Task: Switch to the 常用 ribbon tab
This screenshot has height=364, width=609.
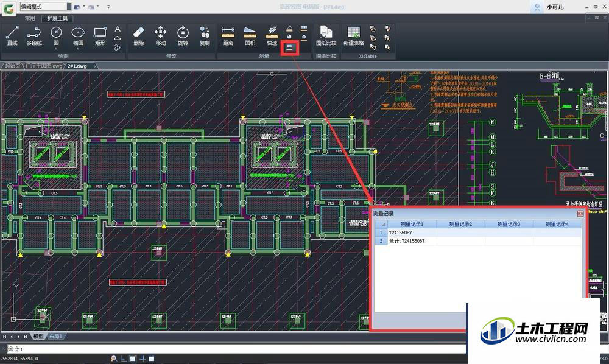Action: 30,18
